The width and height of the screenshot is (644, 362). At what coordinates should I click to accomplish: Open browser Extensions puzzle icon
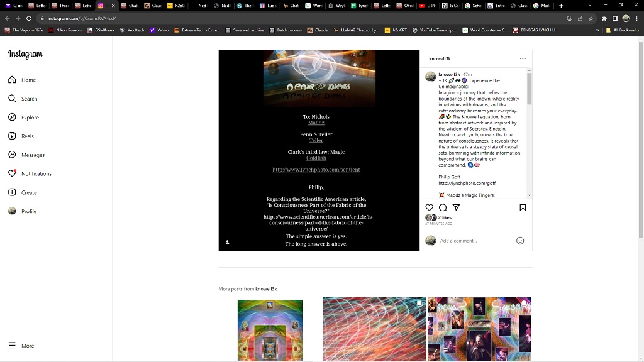(604, 18)
